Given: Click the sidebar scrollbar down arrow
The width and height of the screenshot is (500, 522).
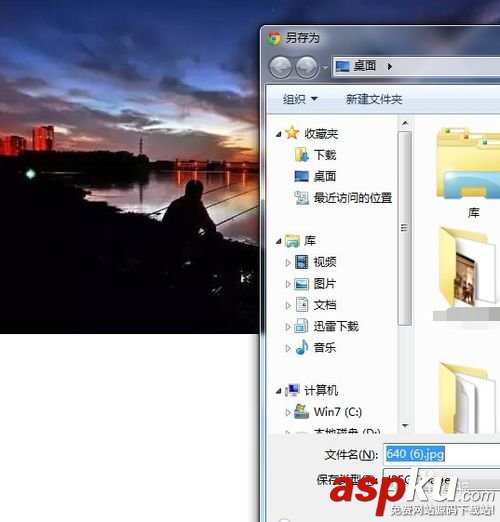Looking at the screenshot, I should pos(405,426).
